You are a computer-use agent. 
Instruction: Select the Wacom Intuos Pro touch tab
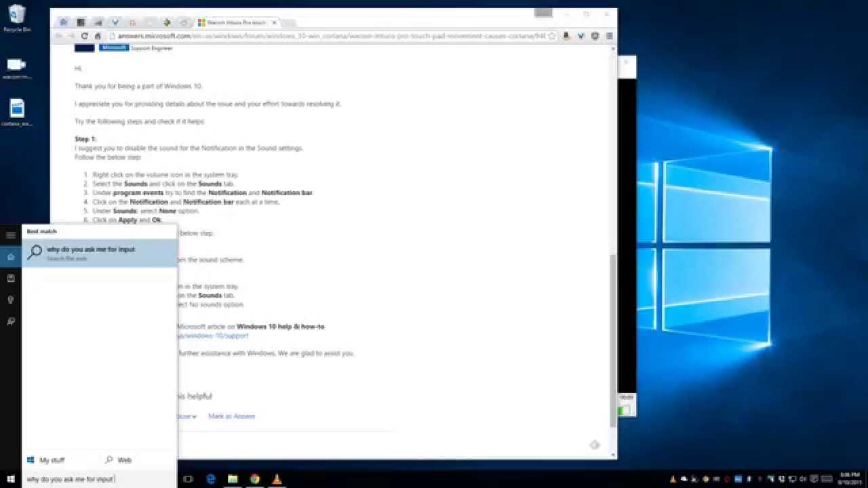pyautogui.click(x=235, y=22)
